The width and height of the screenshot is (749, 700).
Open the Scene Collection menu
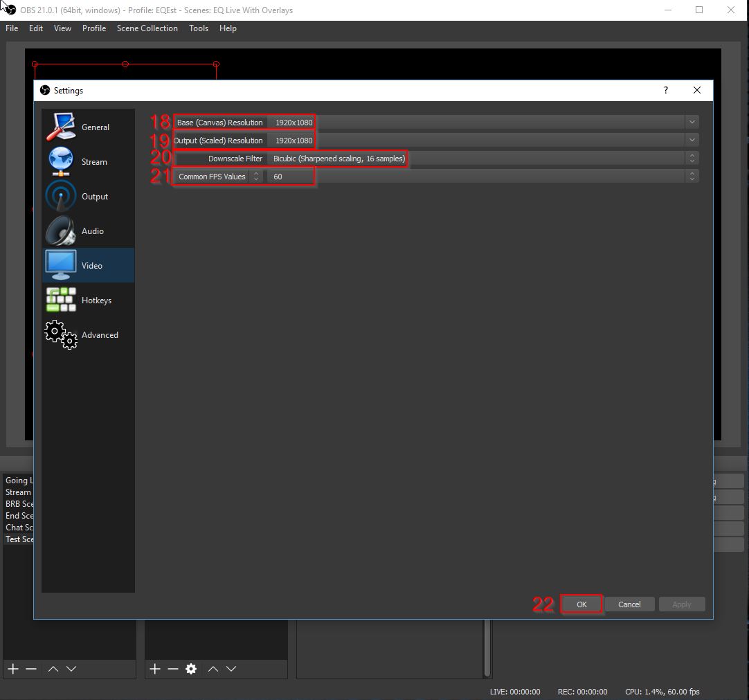tap(147, 28)
